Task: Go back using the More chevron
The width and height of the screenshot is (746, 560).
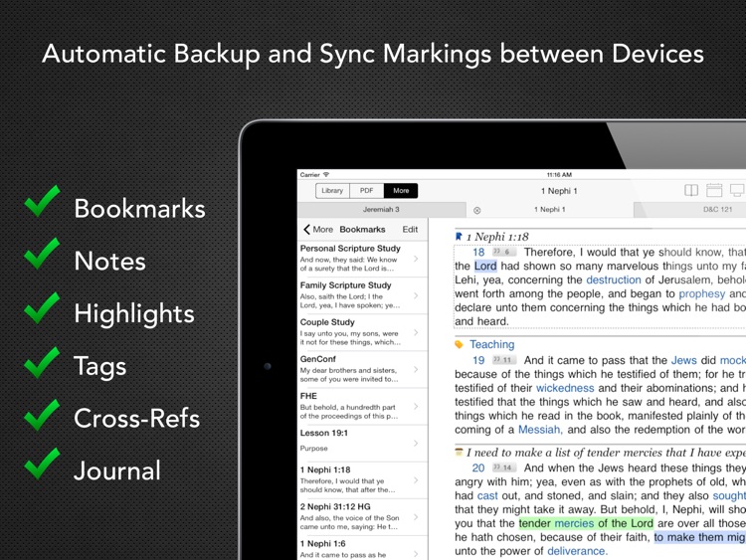Action: (318, 230)
